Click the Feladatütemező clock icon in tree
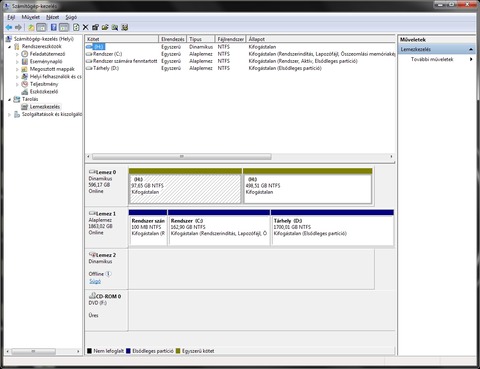This screenshot has width=480, height=369. pos(25,54)
